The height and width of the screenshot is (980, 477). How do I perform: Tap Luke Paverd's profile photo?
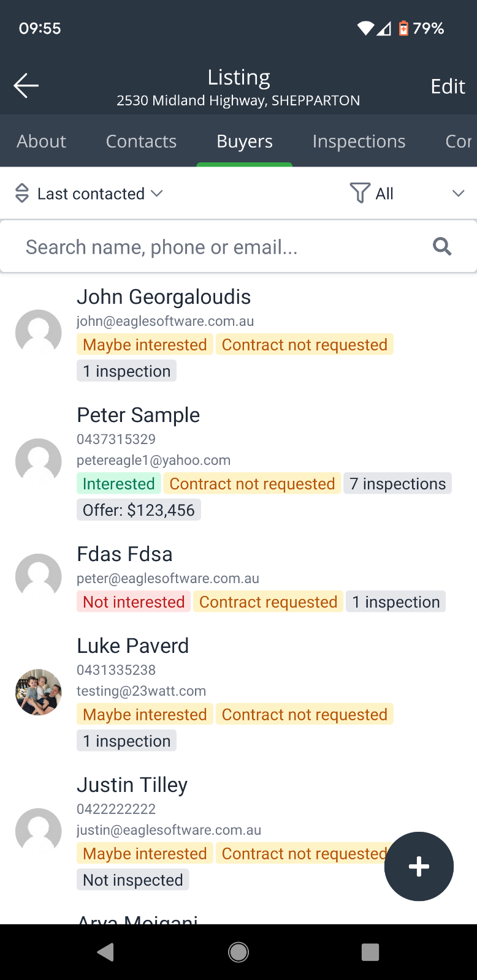tap(39, 692)
